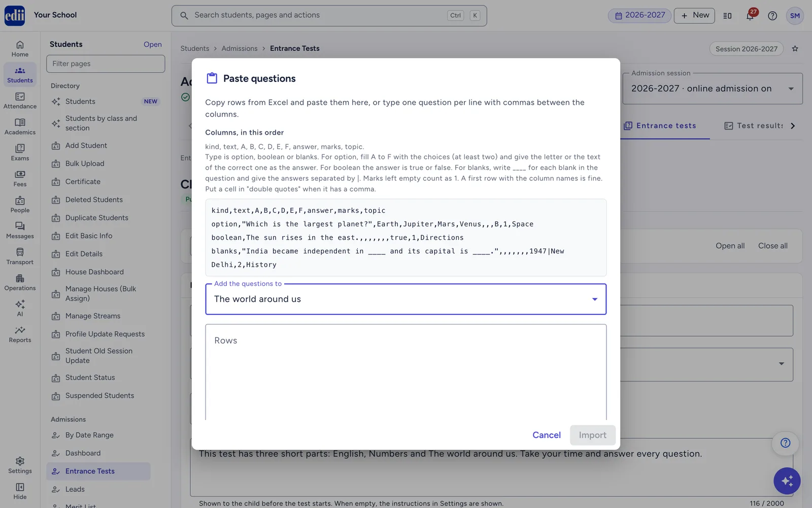Open the Leads sidebar item

pos(75,489)
